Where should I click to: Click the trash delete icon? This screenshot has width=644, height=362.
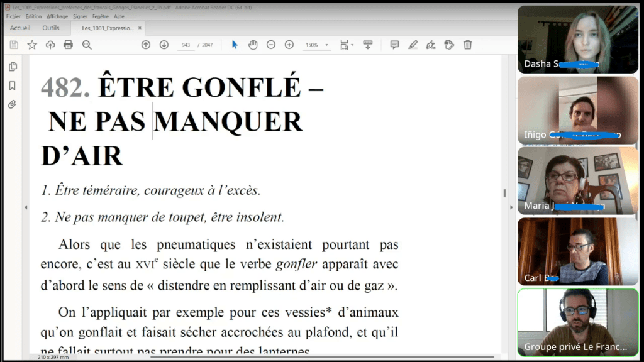point(467,45)
